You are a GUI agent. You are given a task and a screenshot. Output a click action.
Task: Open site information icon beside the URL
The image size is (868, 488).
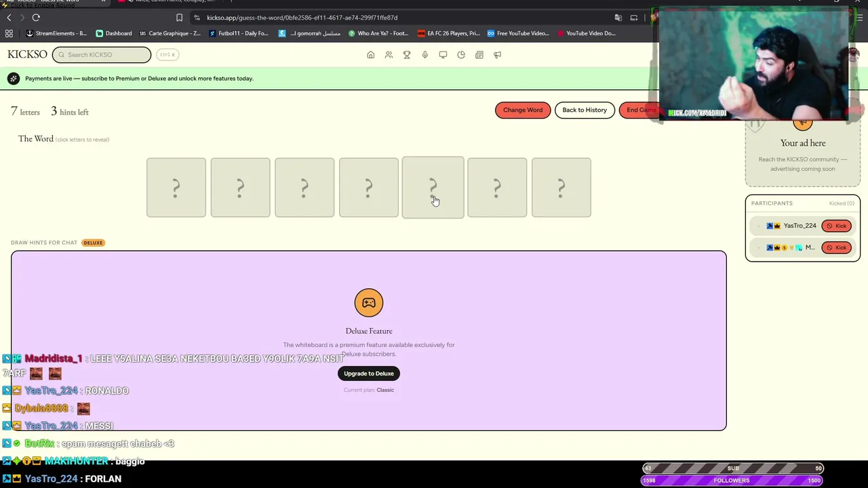[197, 18]
